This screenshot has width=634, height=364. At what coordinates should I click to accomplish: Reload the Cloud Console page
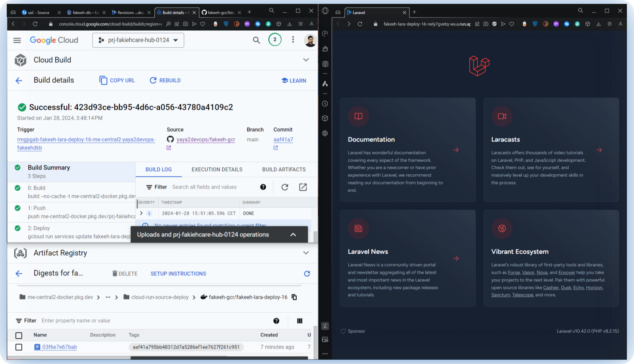tap(35, 24)
